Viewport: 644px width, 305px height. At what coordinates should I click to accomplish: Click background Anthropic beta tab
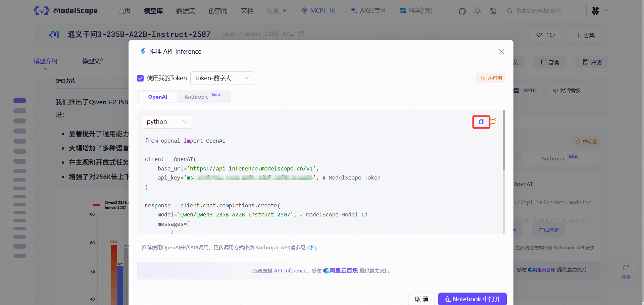559,158
